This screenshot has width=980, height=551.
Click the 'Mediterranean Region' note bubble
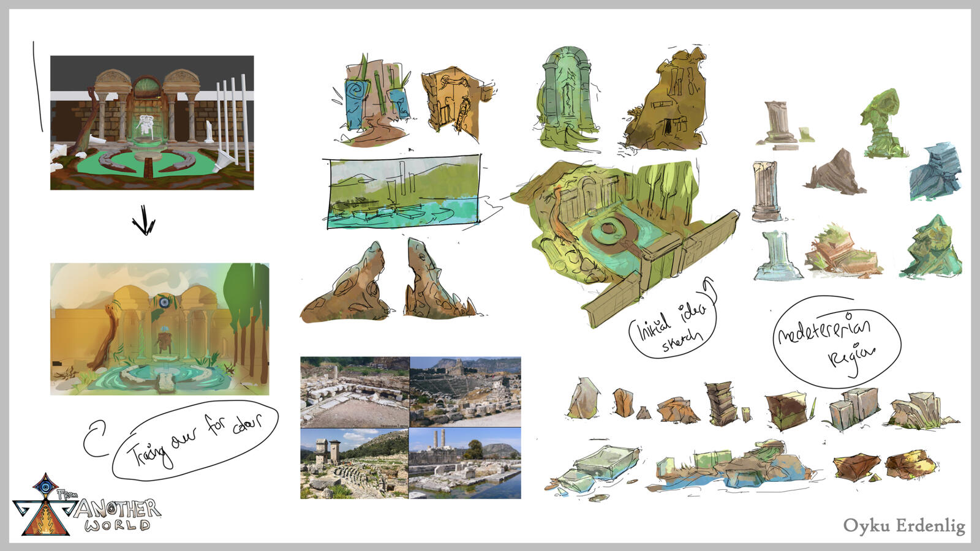pyautogui.click(x=837, y=340)
